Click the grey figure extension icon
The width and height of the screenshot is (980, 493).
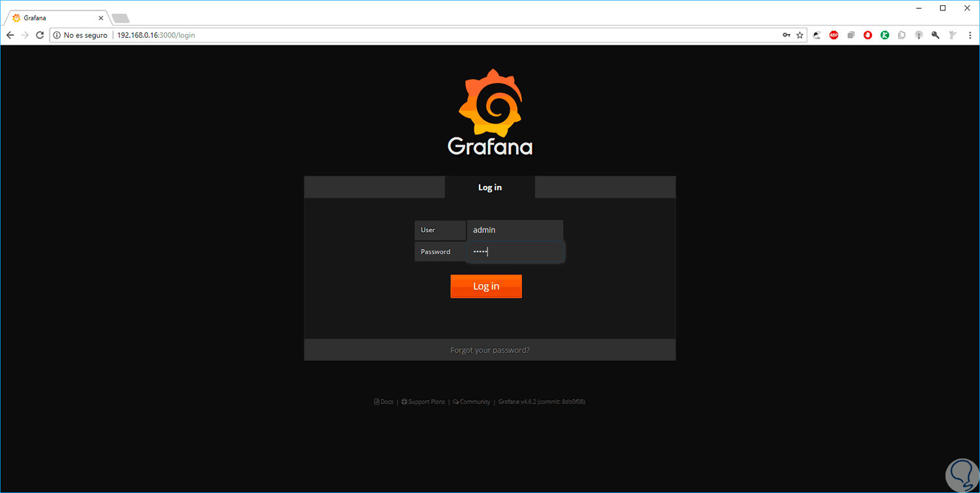pos(952,35)
